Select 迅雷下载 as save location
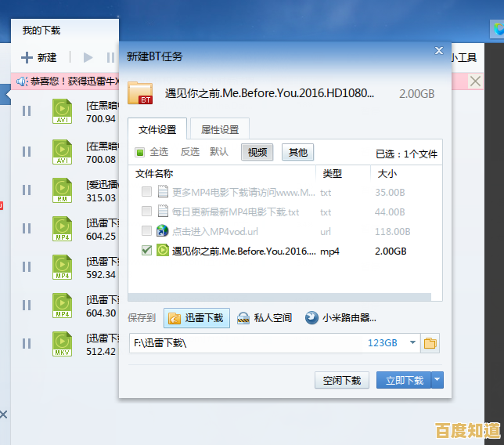Image resolution: width=504 pixels, height=445 pixels. [196, 318]
